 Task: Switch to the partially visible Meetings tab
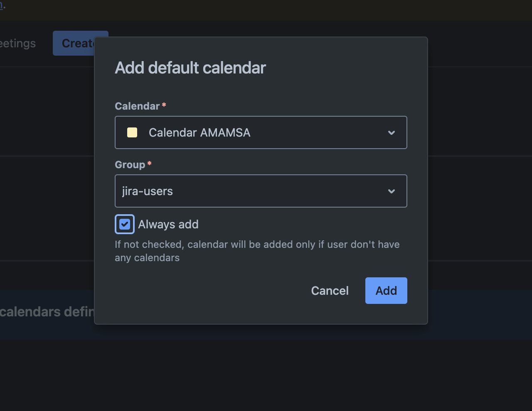coord(17,44)
